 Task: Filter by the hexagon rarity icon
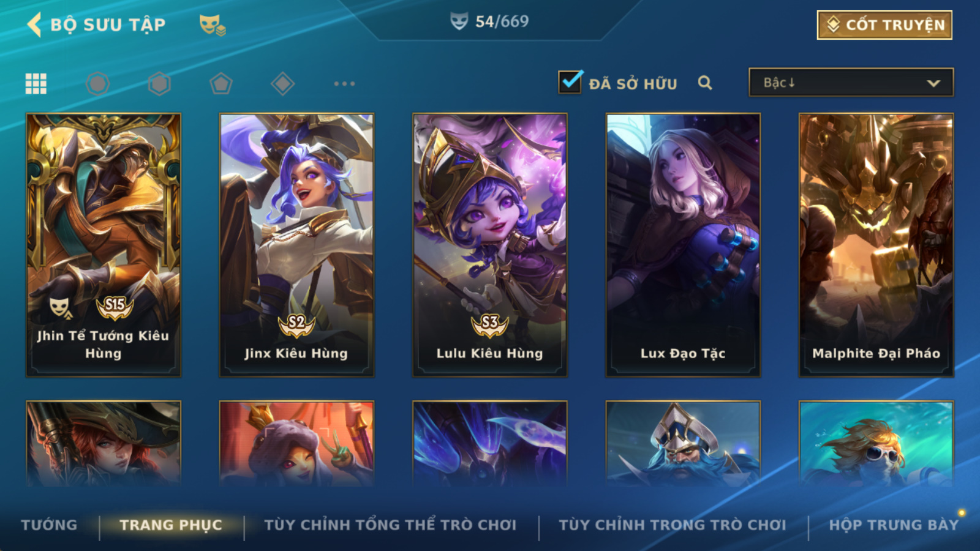coord(159,83)
